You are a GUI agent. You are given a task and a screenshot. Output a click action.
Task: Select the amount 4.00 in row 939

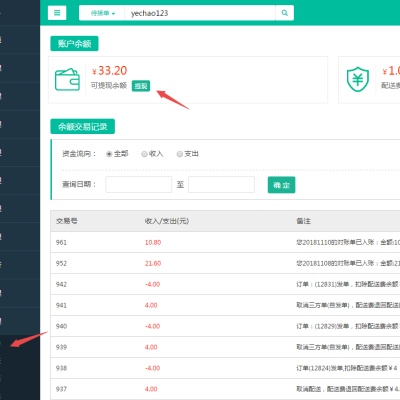pyautogui.click(x=151, y=347)
